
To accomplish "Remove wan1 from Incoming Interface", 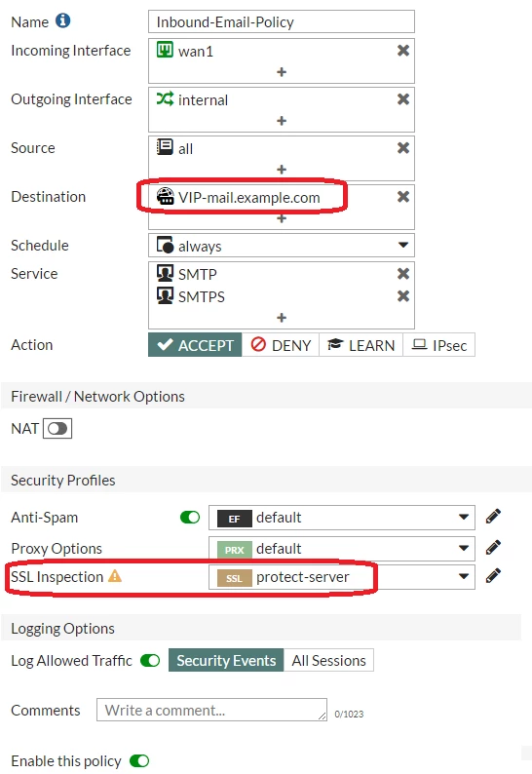I will tap(403, 51).
